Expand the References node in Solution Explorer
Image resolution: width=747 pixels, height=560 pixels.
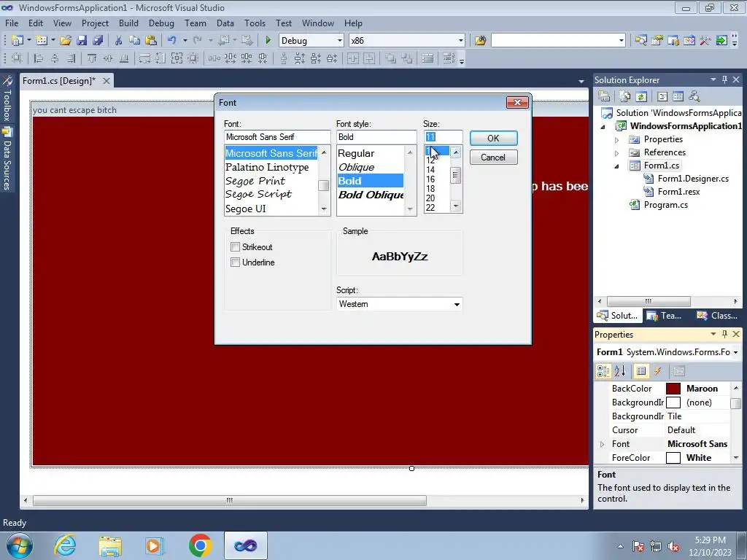click(x=616, y=153)
